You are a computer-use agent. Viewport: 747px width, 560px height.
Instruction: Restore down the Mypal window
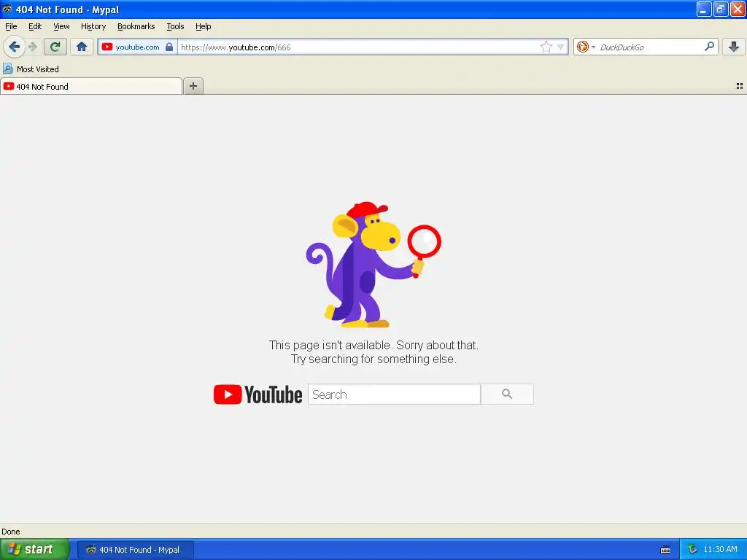pyautogui.click(x=720, y=9)
